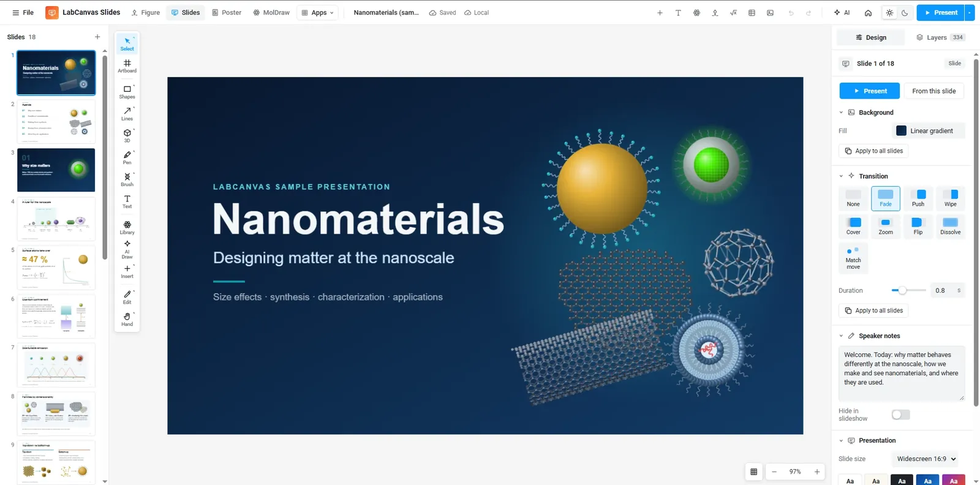980x485 pixels.
Task: Open the File menu
Action: pyautogui.click(x=23, y=12)
